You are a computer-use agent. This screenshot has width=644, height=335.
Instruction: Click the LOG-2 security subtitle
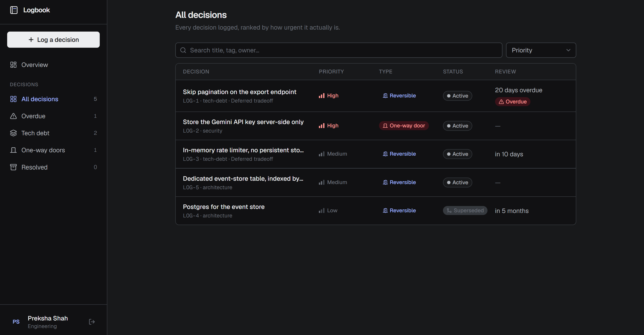coord(203,131)
